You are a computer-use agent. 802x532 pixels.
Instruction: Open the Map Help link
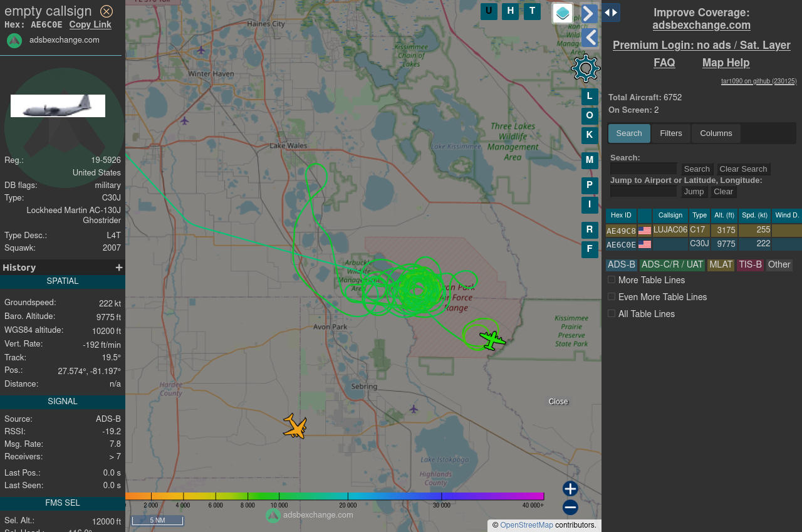click(726, 63)
